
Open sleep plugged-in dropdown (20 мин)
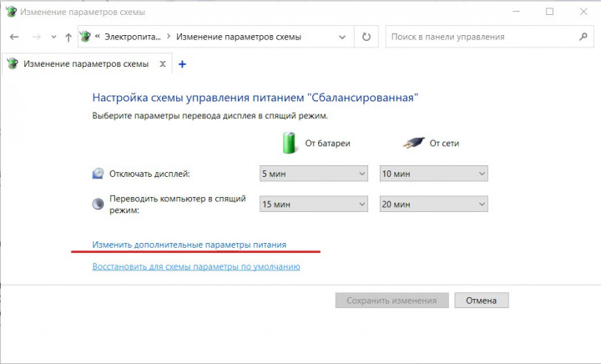(x=433, y=205)
